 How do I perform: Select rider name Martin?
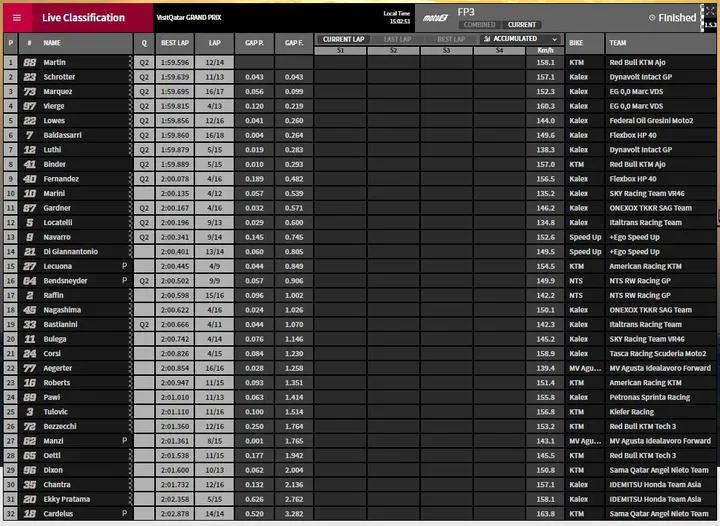pos(55,62)
